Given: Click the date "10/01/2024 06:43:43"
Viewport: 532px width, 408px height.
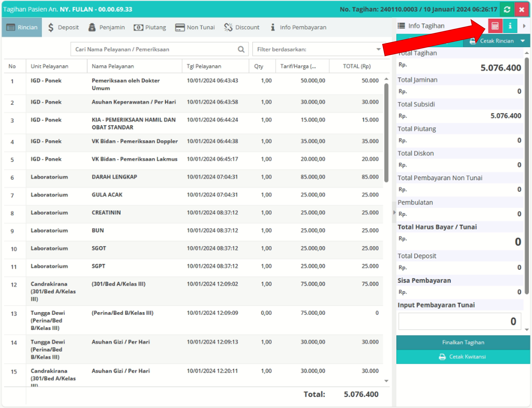Looking at the screenshot, I should (x=212, y=81).
